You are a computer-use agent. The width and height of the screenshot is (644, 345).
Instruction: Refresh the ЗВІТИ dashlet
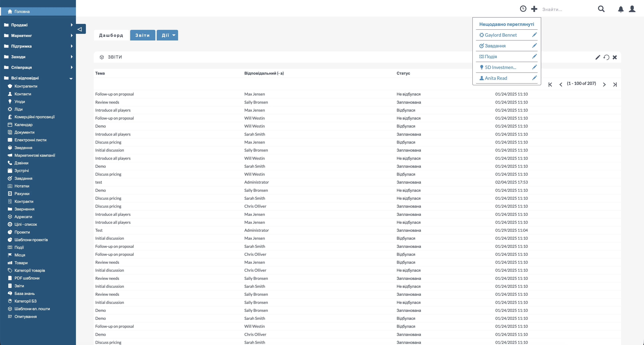[x=606, y=57]
